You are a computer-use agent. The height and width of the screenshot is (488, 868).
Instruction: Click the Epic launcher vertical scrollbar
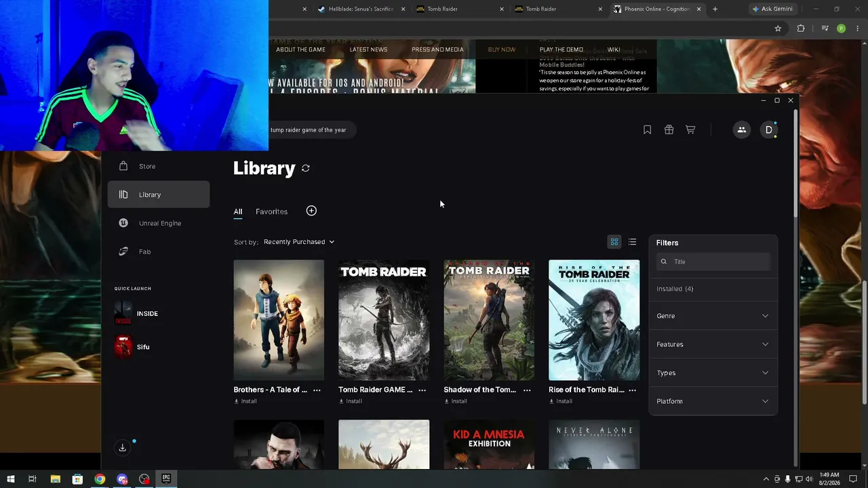[x=795, y=163]
